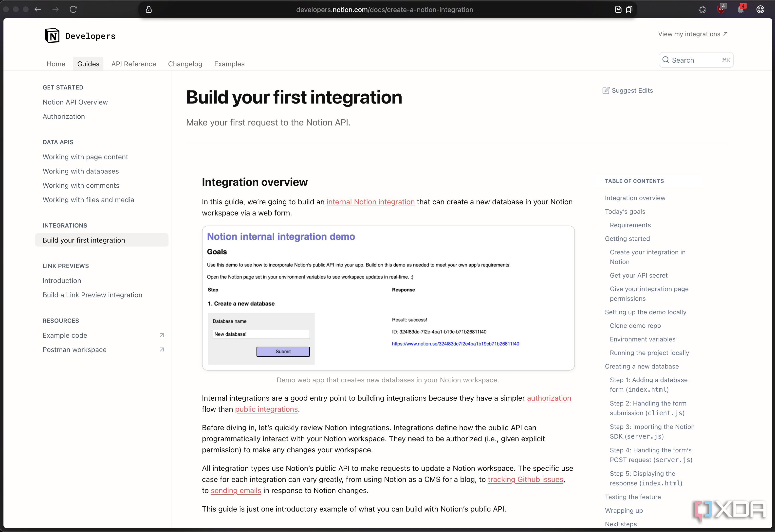Viewport: 775px width, 532px height.
Task: Click the Notion logo icon
Action: pyautogui.click(x=52, y=36)
